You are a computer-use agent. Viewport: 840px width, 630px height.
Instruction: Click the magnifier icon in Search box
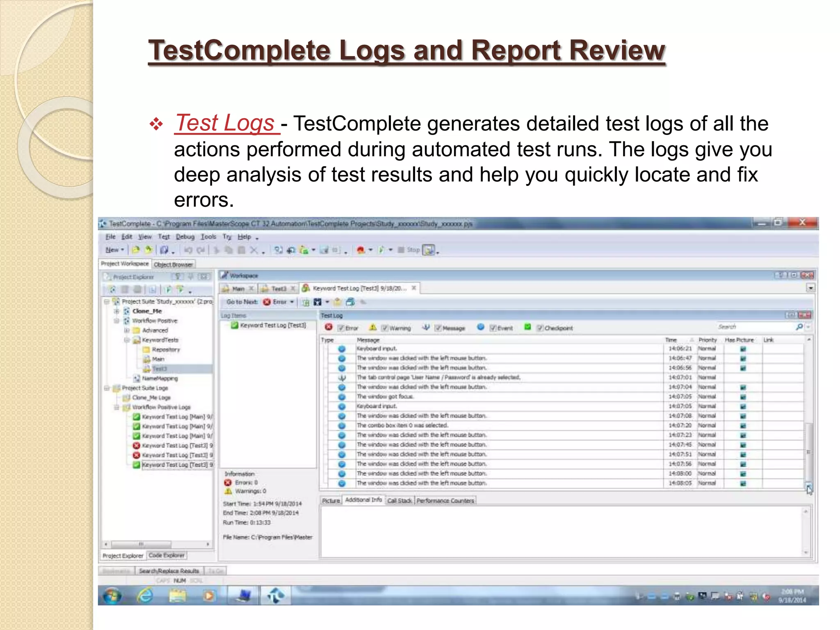click(799, 327)
